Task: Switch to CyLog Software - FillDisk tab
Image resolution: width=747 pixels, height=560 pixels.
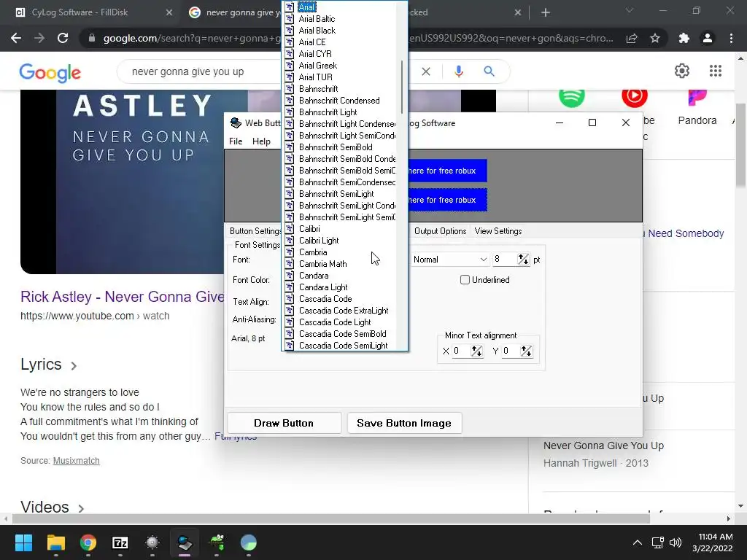Action: click(x=94, y=12)
